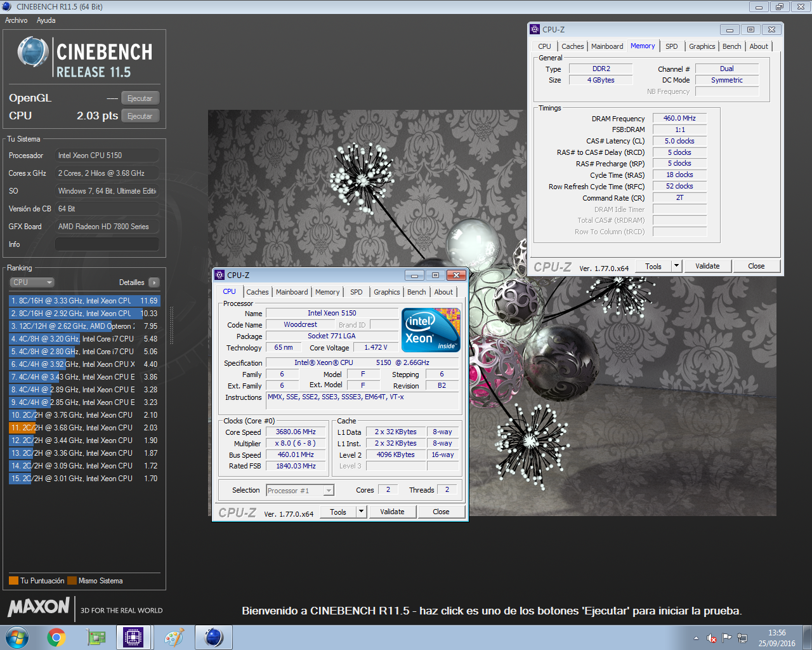
Task: Switch to Mainboard tab in front CPU-Z
Action: [x=292, y=292]
